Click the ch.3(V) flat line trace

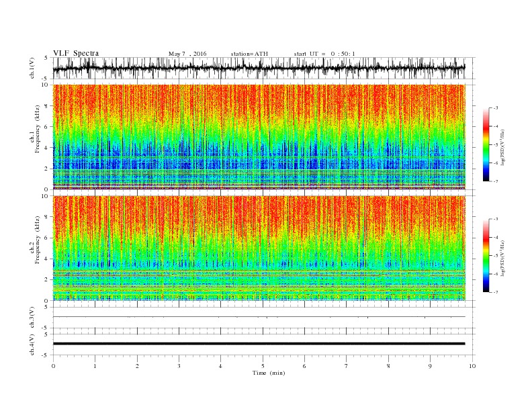[259, 317]
